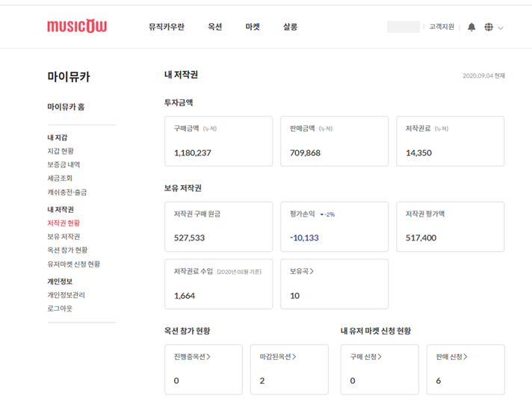Open 마이뮤카 홈 in sidebar
532x410 pixels.
[x=66, y=107]
